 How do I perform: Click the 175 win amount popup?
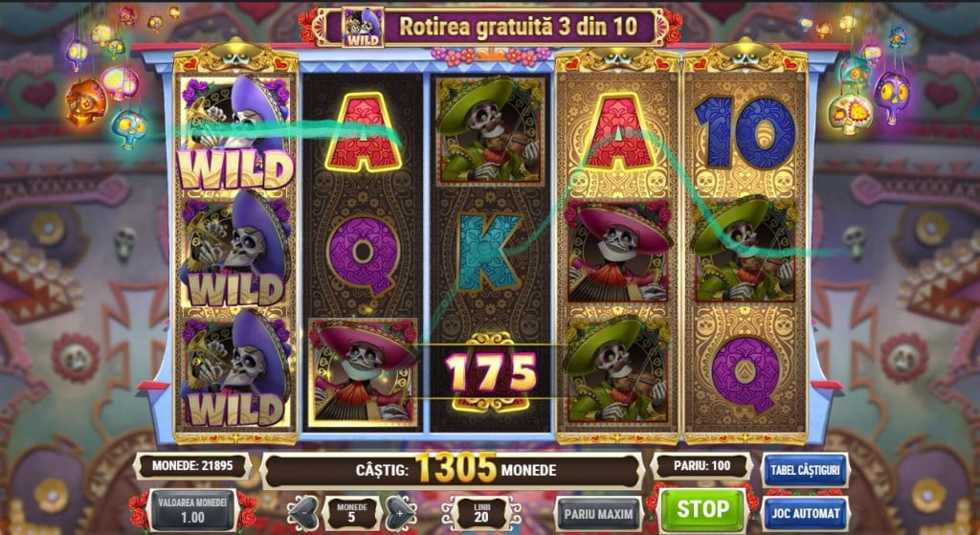(491, 372)
